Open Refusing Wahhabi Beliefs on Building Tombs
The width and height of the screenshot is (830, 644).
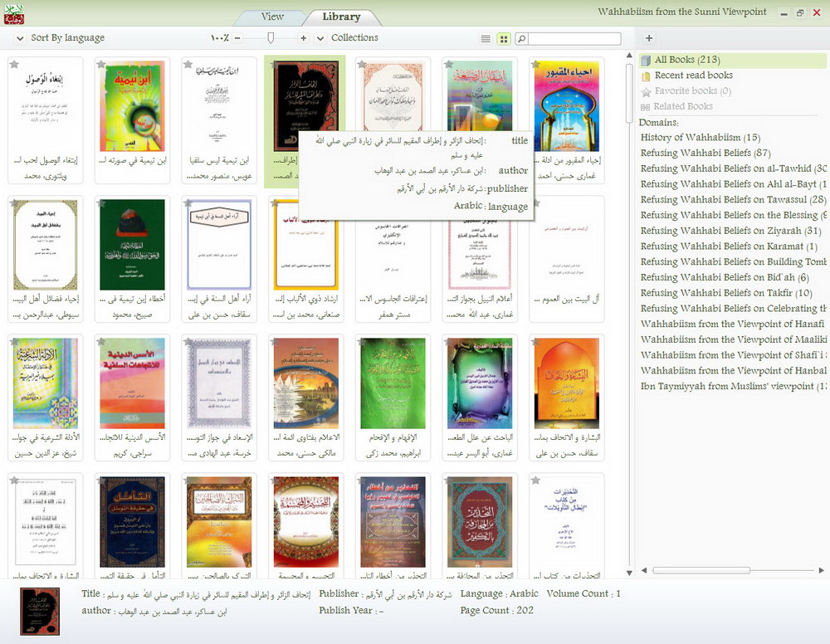point(733,262)
